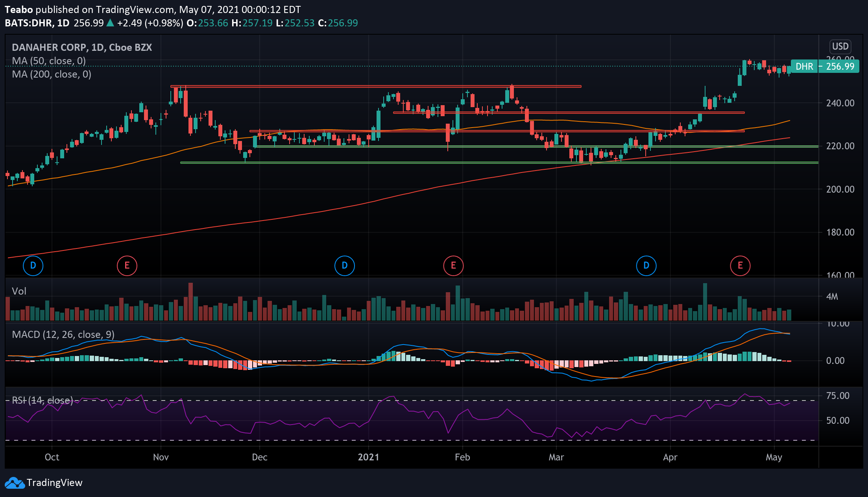This screenshot has width=868, height=497.
Task: Click the BATS:DHR, 1D symbol text
Action: (37, 23)
